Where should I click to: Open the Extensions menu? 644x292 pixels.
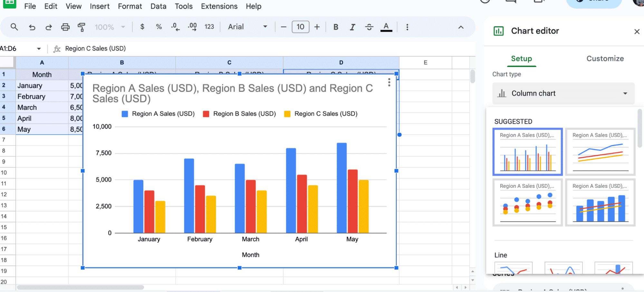pyautogui.click(x=219, y=6)
